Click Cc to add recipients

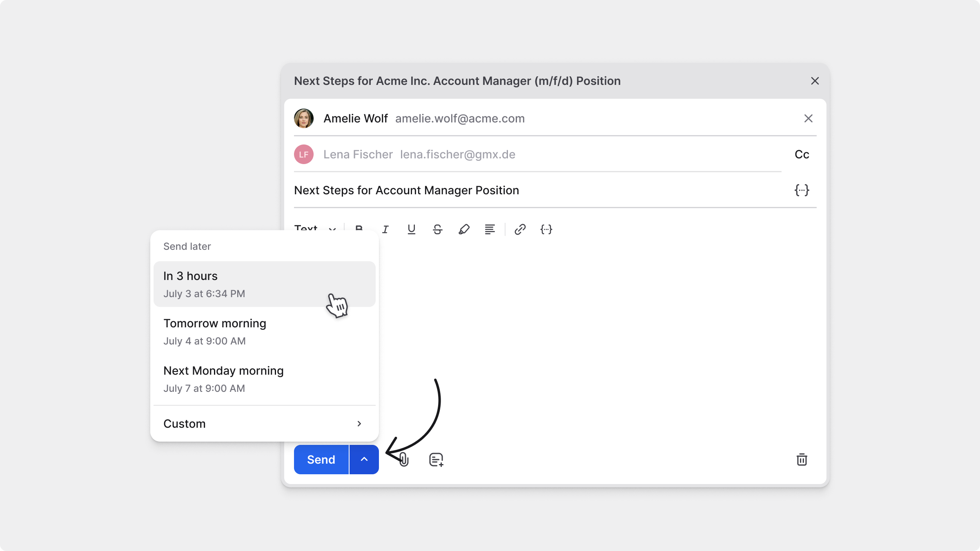[x=802, y=154]
